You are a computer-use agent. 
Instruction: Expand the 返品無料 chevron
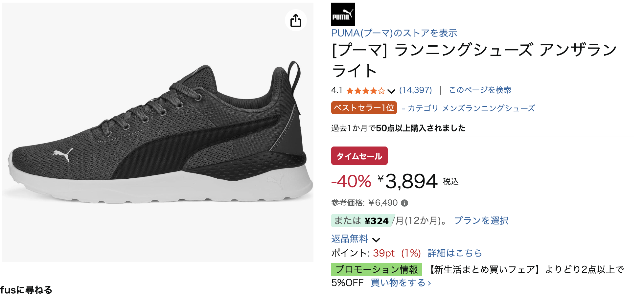coord(376,239)
